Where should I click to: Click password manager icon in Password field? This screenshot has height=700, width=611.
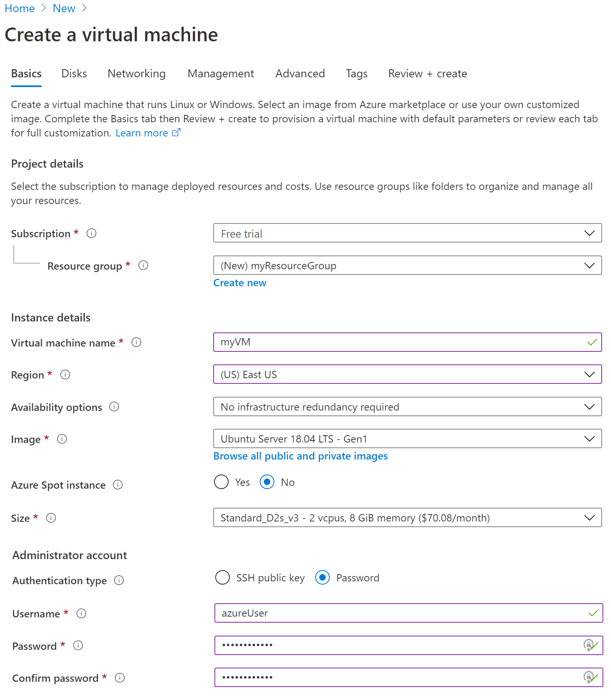(x=588, y=645)
